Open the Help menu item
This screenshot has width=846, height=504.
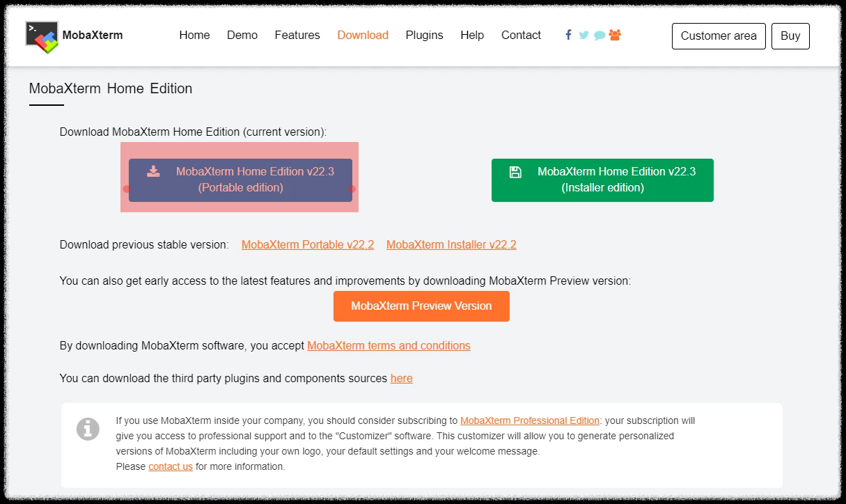[472, 36]
